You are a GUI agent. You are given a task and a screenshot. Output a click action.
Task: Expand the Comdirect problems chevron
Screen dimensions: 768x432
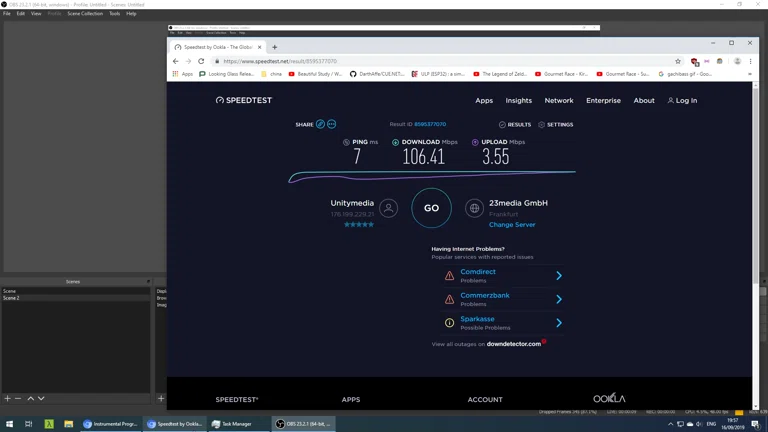coord(559,276)
